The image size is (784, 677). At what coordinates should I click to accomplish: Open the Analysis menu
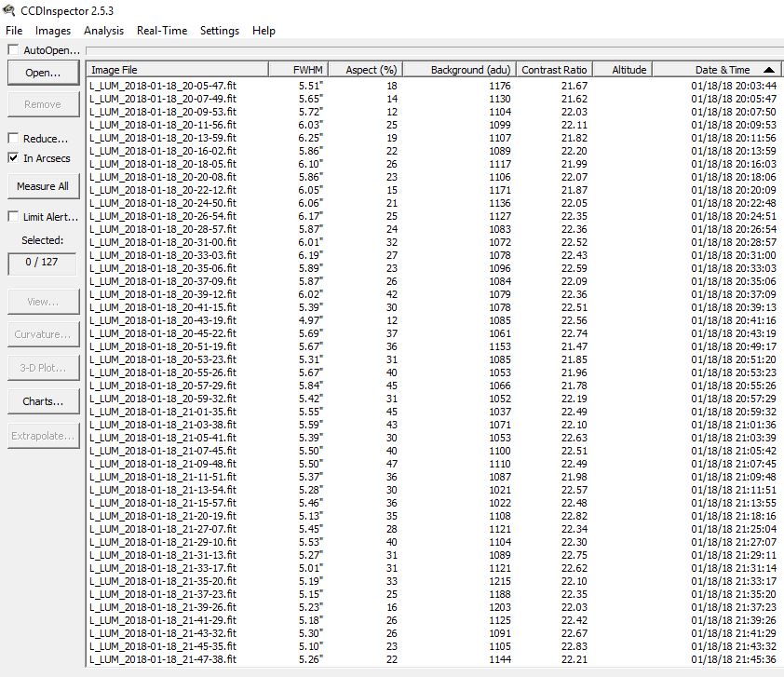tap(103, 31)
